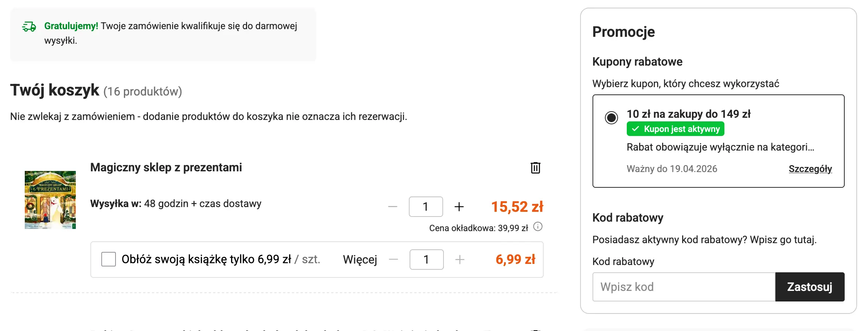Edit the quantity number field directly
Viewport: 868px width, 331px height.
pyautogui.click(x=426, y=206)
